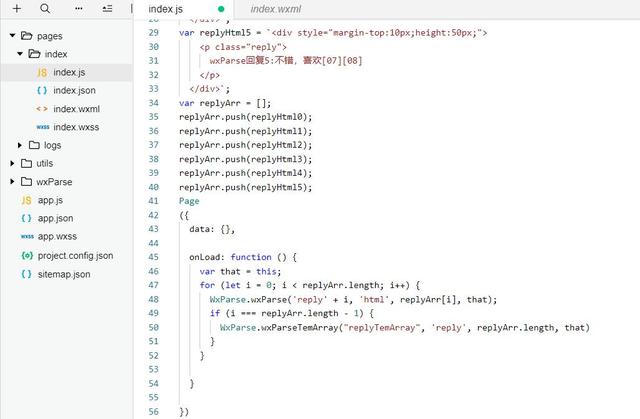Open the search magnifier icon
This screenshot has width=640, height=419.
click(45, 8)
